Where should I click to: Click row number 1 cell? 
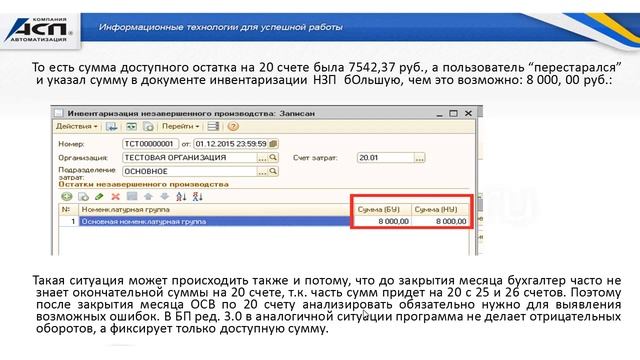pos(69,221)
